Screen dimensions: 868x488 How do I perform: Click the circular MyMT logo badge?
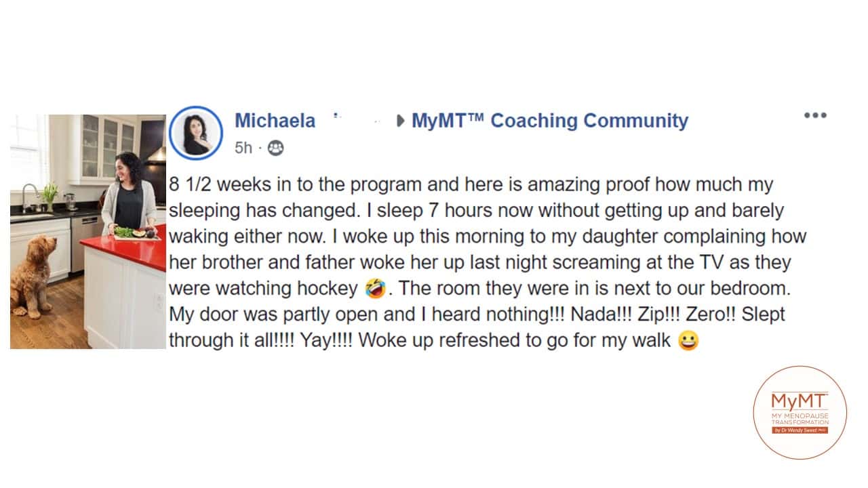[800, 412]
